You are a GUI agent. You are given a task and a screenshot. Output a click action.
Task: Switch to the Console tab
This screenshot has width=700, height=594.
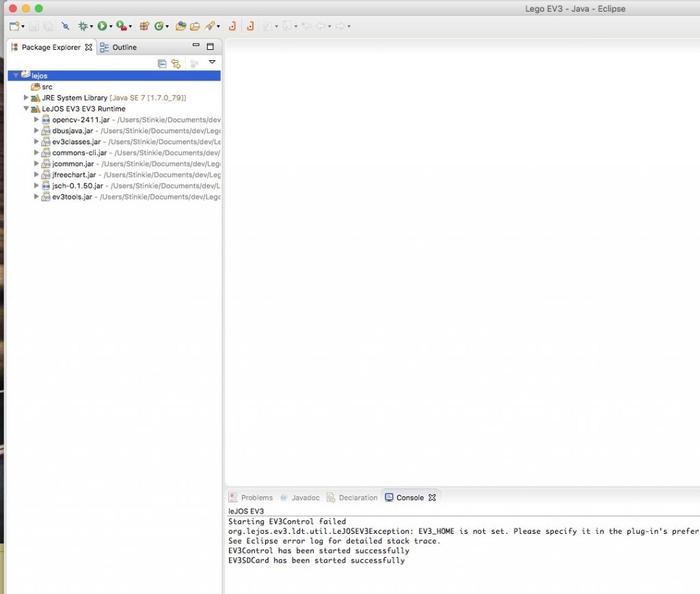[x=405, y=498]
